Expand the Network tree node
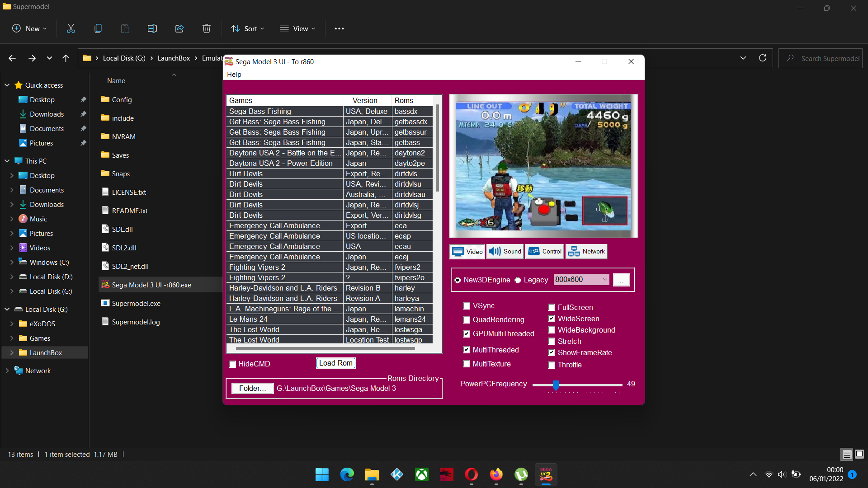The image size is (868, 488). click(x=7, y=371)
